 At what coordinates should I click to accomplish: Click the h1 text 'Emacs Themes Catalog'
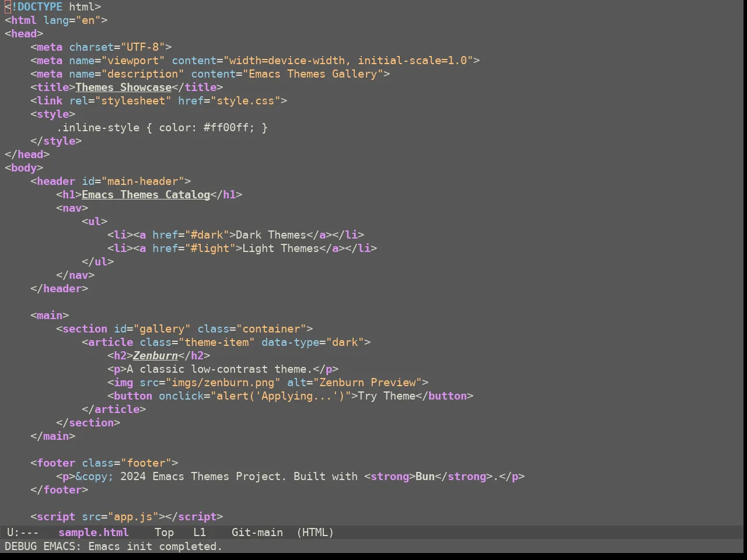[x=146, y=195]
